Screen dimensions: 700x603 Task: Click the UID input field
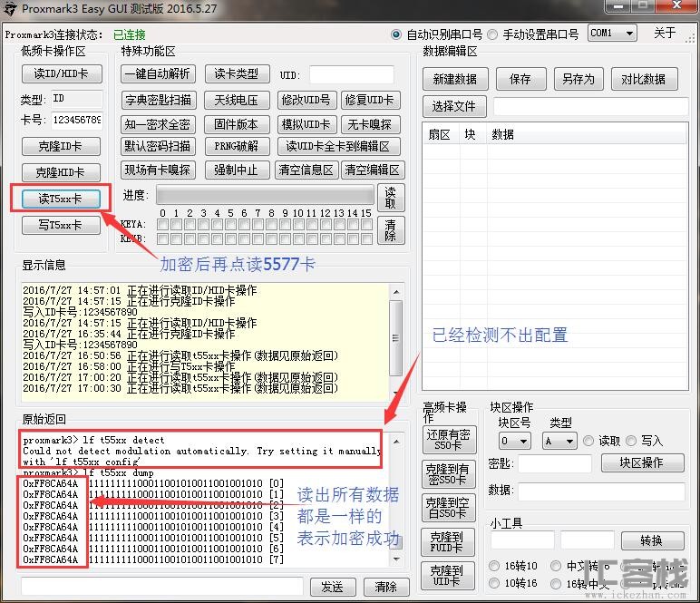[351, 74]
